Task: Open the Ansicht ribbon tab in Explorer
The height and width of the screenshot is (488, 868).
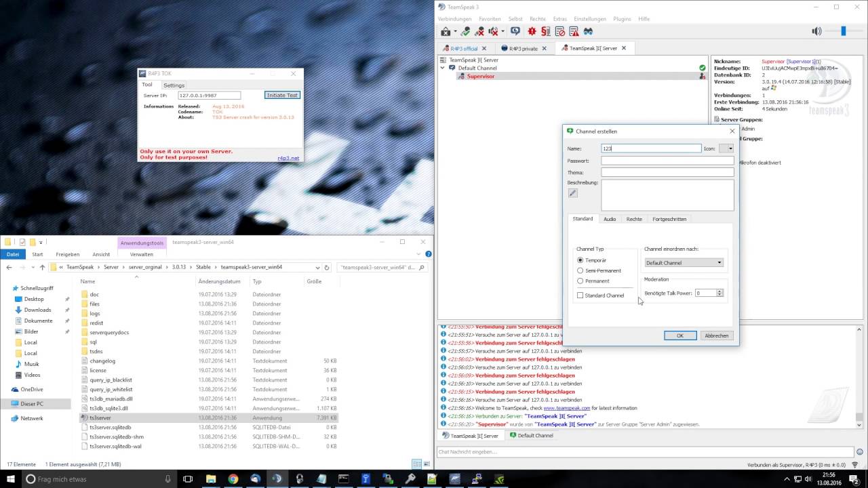Action: pyautogui.click(x=101, y=254)
